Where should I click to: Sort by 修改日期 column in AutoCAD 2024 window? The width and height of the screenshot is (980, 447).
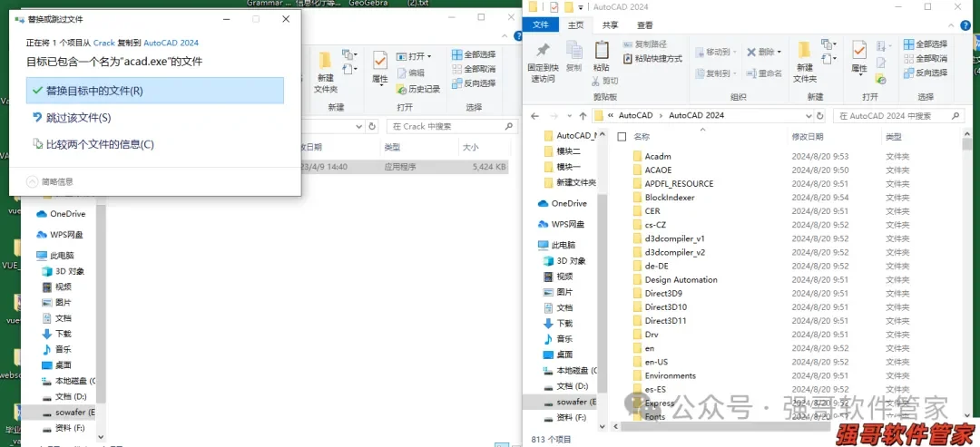point(808,137)
